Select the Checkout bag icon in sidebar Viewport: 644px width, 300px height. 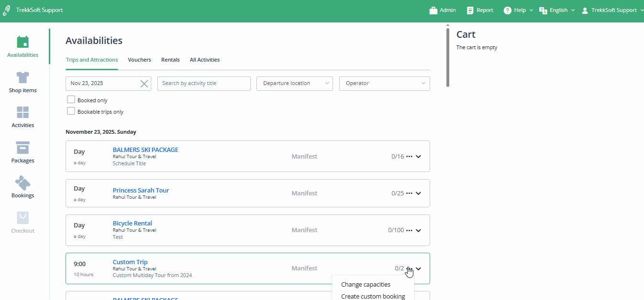pos(22,221)
